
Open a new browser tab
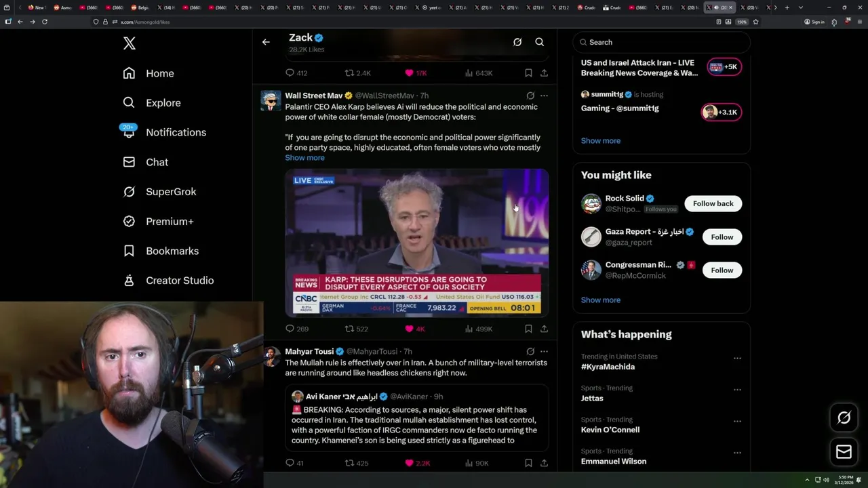[787, 7]
